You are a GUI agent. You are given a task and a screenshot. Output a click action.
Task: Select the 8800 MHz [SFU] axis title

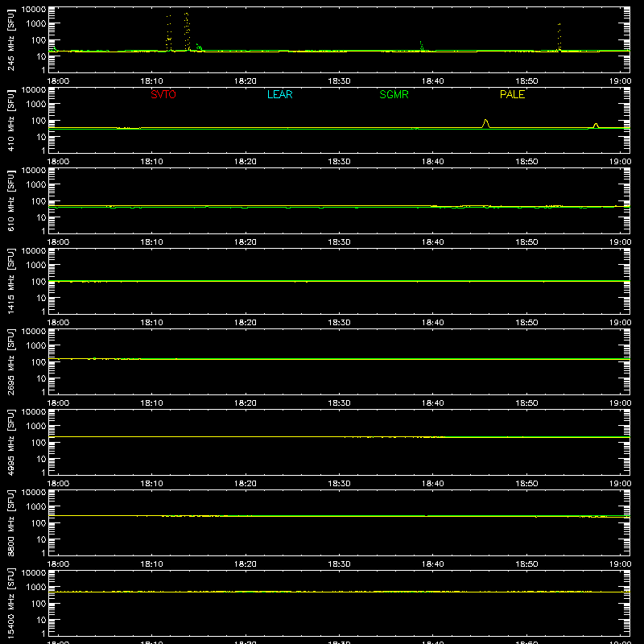tap(10, 522)
